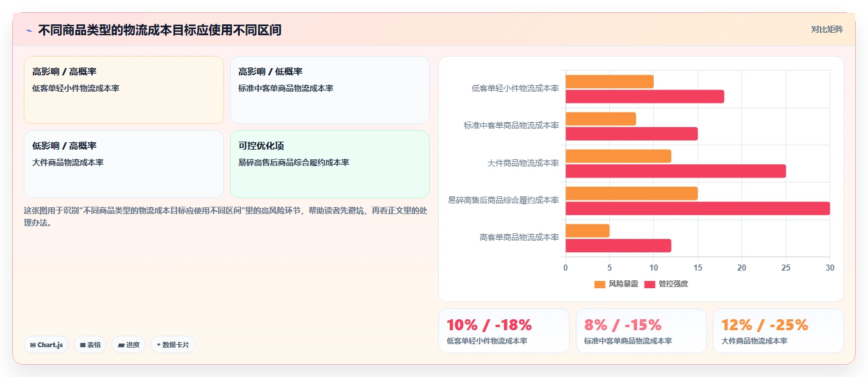Click orange bar for 易碎高售后商品综合履约成本率
Screen dimensions: 868x377
click(631, 193)
